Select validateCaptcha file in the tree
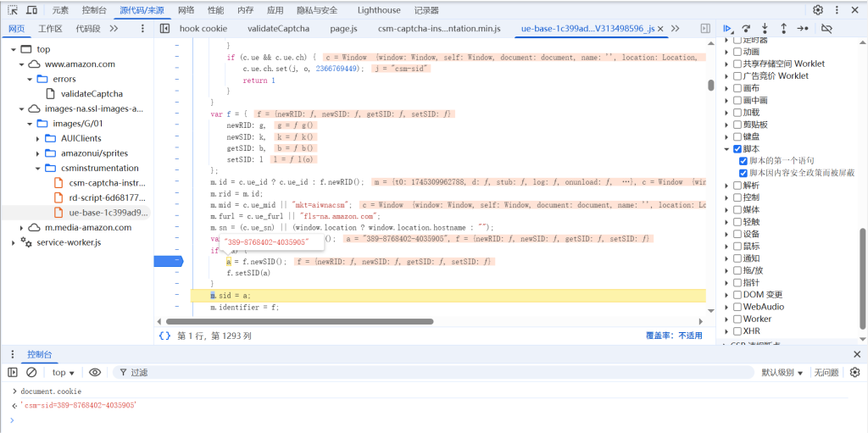The height and width of the screenshot is (433, 868). pyautogui.click(x=92, y=93)
